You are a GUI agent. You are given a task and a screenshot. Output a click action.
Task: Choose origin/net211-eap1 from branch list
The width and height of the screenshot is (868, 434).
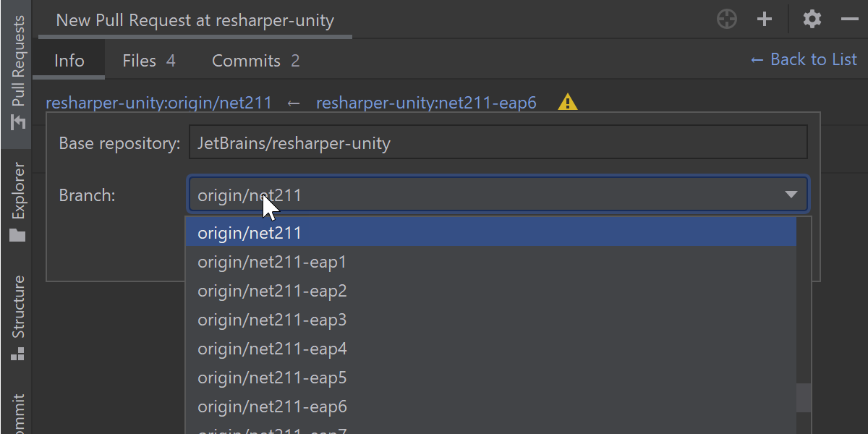coord(491,262)
